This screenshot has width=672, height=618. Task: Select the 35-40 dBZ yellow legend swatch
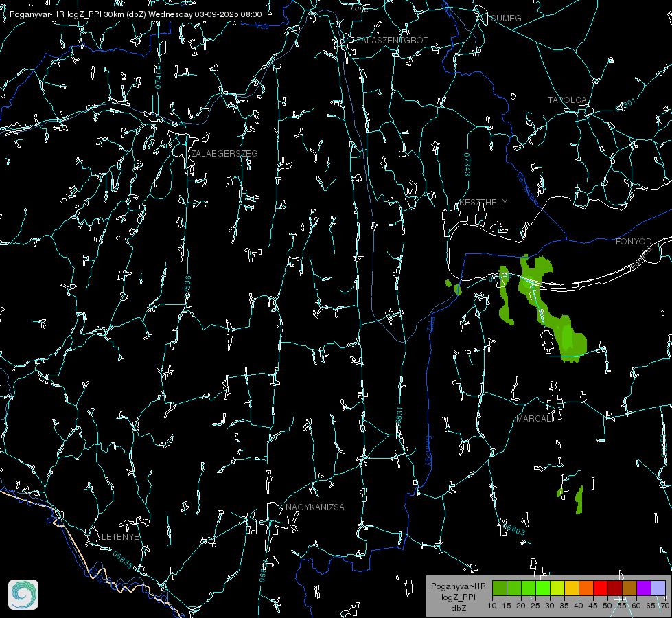coord(572,588)
